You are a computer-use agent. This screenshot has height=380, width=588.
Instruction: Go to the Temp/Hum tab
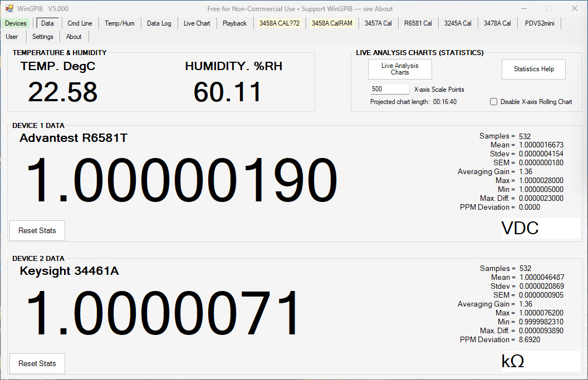pyautogui.click(x=120, y=23)
